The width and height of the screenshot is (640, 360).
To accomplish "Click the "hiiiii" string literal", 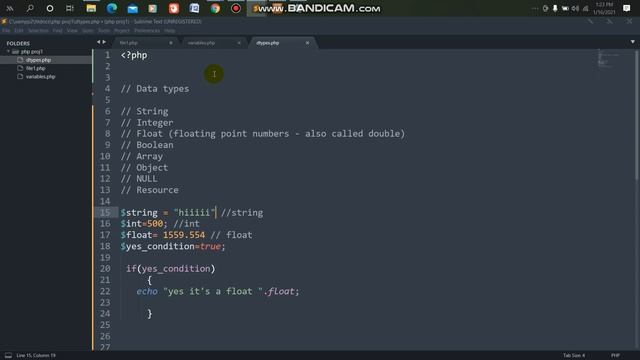I will pyautogui.click(x=194, y=213).
